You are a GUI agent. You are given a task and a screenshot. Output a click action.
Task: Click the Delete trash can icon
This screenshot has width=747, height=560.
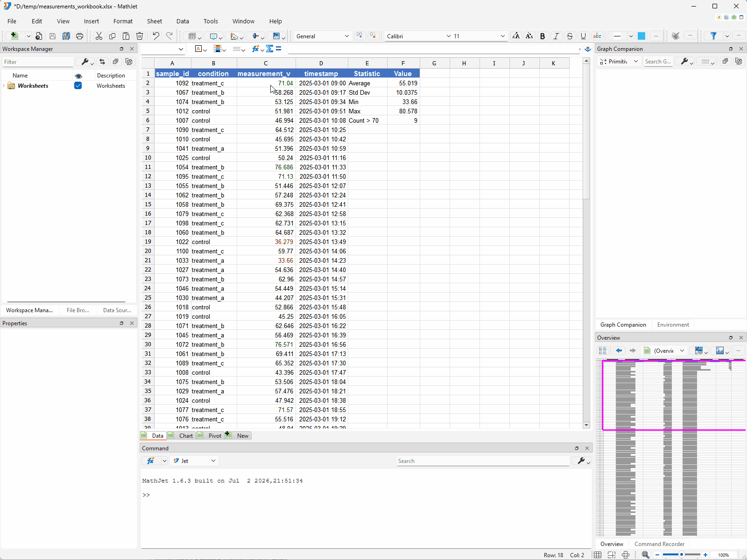click(140, 36)
